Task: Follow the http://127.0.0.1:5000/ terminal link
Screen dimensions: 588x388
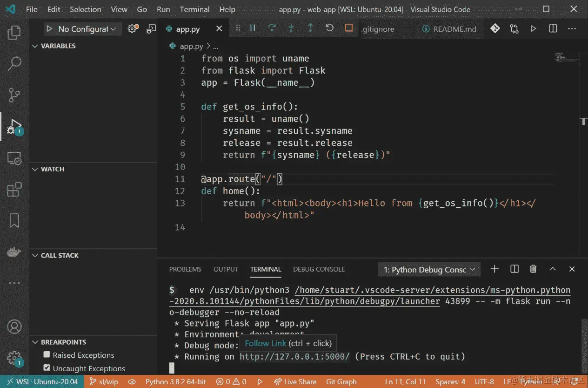Action: (294, 357)
